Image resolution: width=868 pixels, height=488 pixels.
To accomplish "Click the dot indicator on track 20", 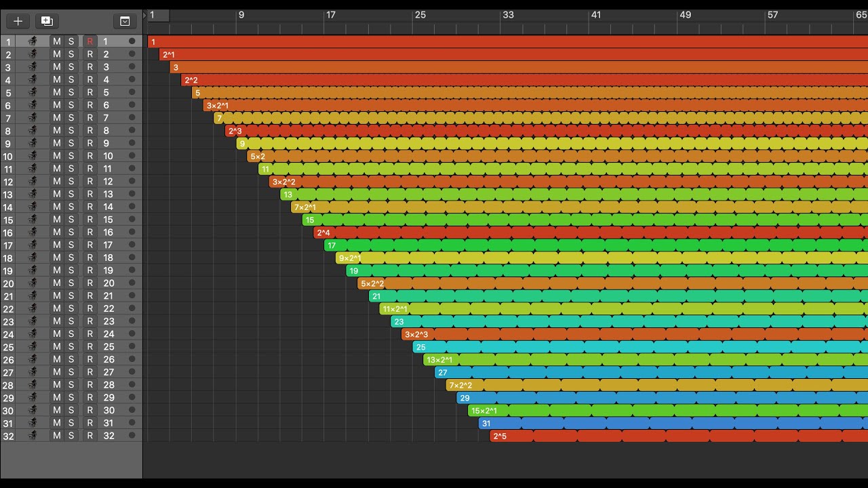I will pyautogui.click(x=132, y=283).
